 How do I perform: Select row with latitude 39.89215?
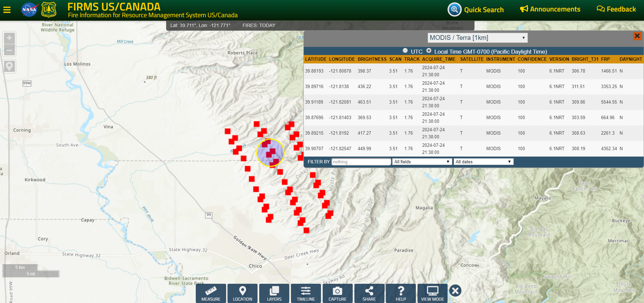pos(474,133)
